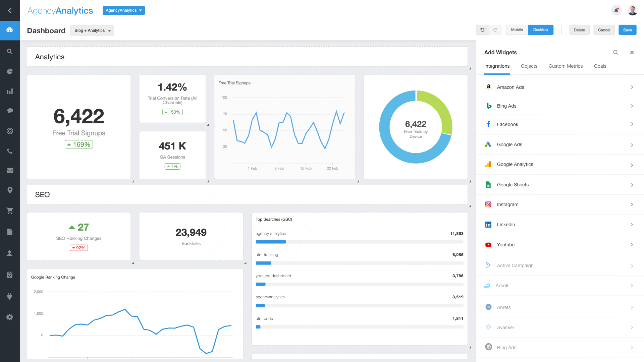The height and width of the screenshot is (362, 644).
Task: Click the Amazon Ads logo icon
Action: [489, 87]
